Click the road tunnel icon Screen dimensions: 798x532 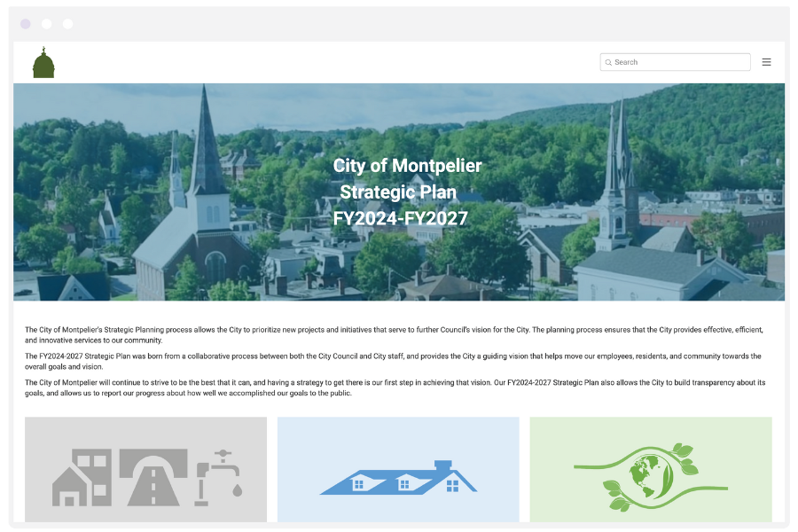(x=153, y=478)
